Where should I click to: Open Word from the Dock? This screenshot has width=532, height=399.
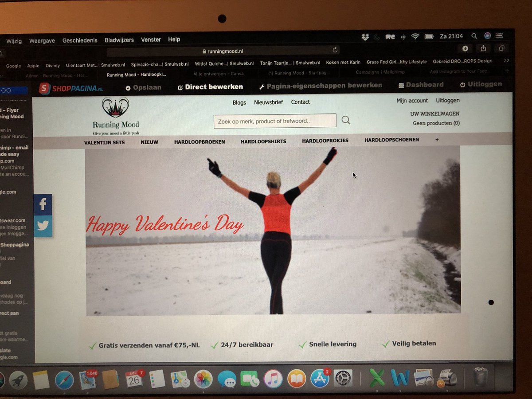(x=400, y=378)
